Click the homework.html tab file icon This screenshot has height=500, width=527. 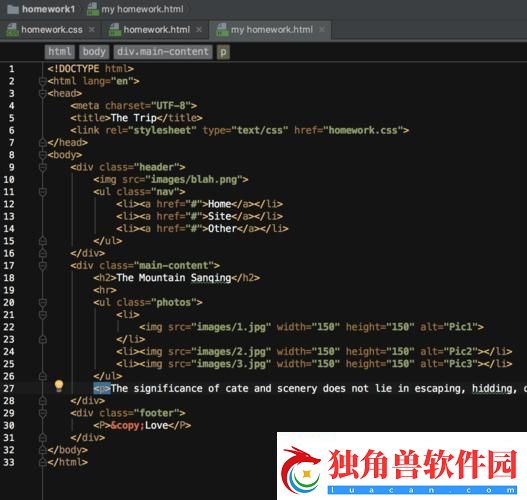click(115, 30)
